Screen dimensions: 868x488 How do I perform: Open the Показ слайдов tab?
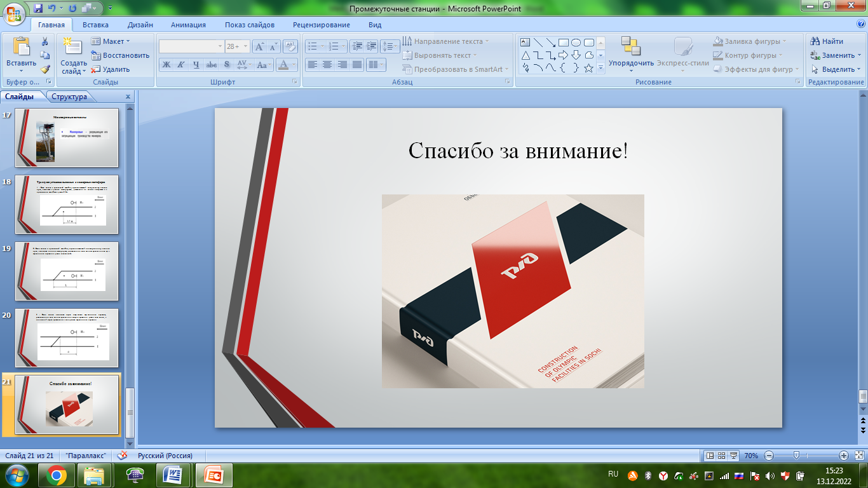tap(250, 25)
